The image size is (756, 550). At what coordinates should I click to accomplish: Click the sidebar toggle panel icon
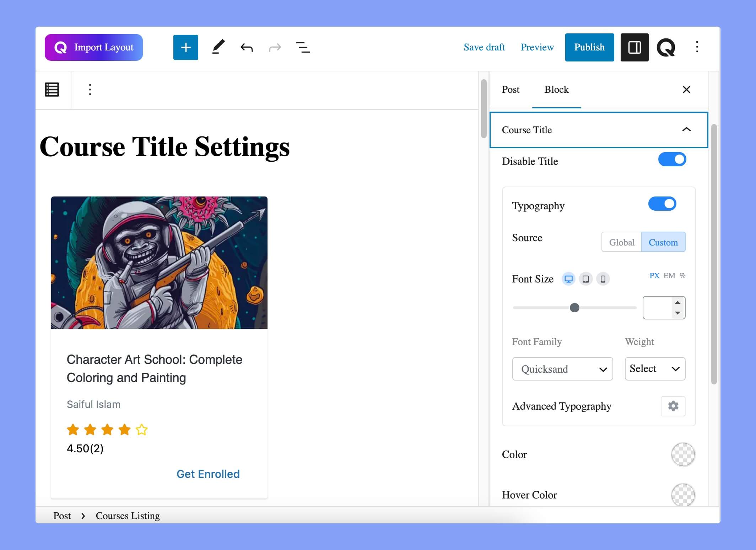point(635,47)
